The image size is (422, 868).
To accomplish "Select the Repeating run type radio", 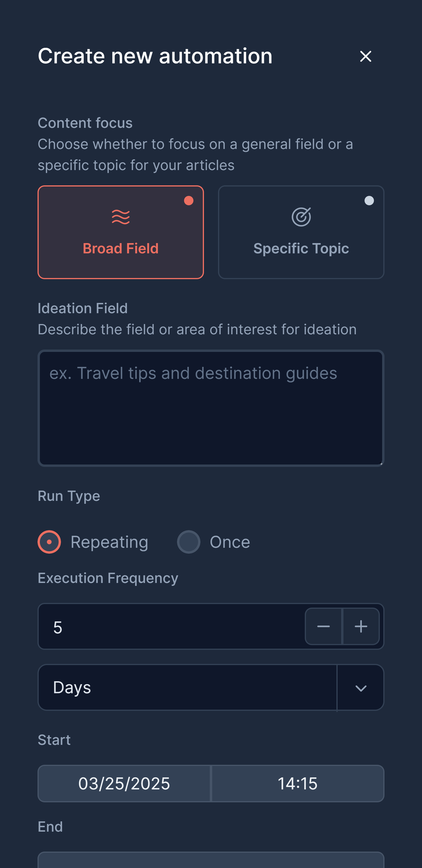I will (x=49, y=542).
